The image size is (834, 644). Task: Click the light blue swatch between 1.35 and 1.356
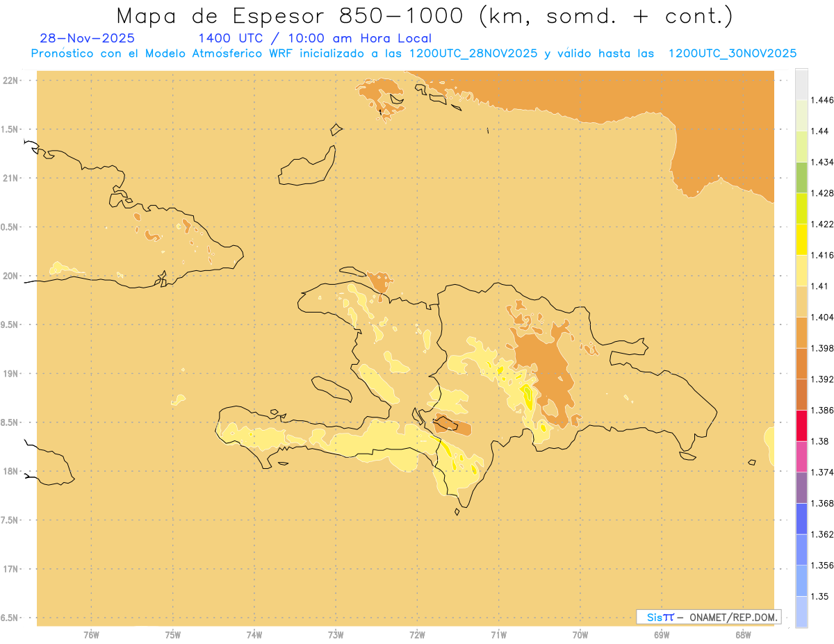click(801, 581)
